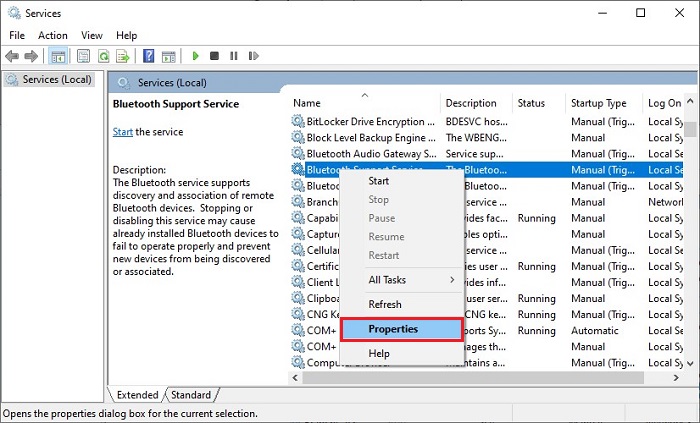The width and height of the screenshot is (700, 423).
Task: Maximize the Services window
Action: (x=640, y=12)
